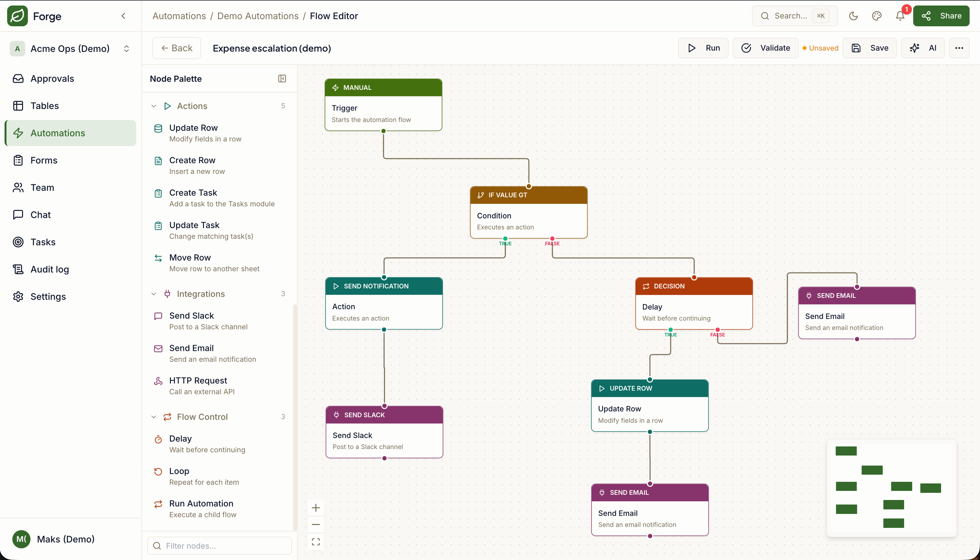Viewport: 980px width, 560px height.
Task: Open the more options ellipsis menu
Action: tap(959, 48)
